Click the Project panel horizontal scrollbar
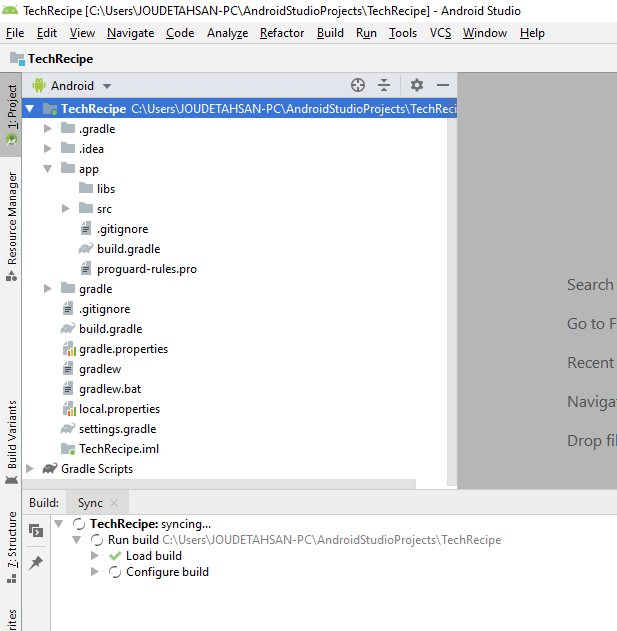Viewport: 617px width, 631px height. coord(219,483)
